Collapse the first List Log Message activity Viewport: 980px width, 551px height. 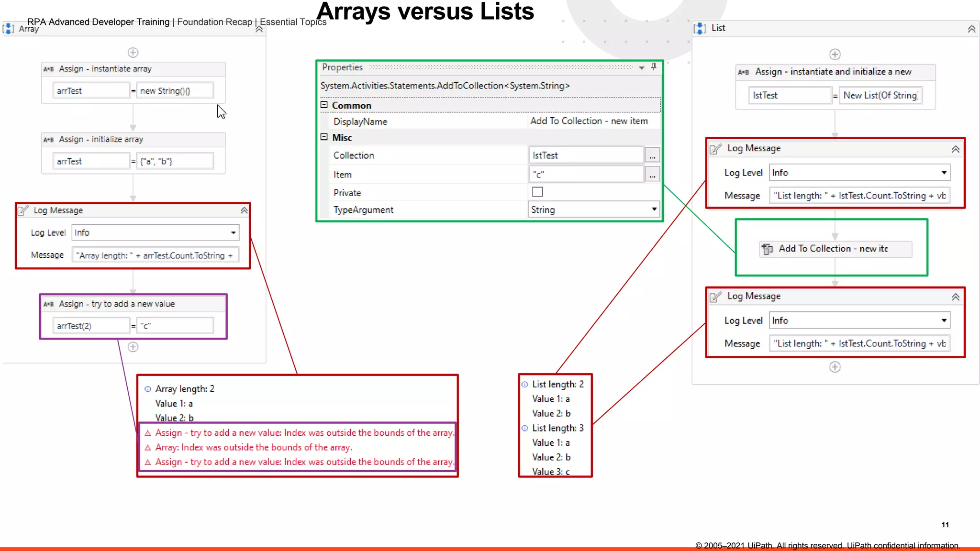point(956,149)
